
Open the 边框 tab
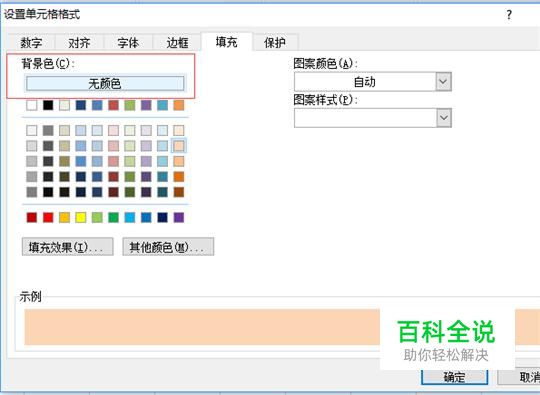(x=177, y=42)
